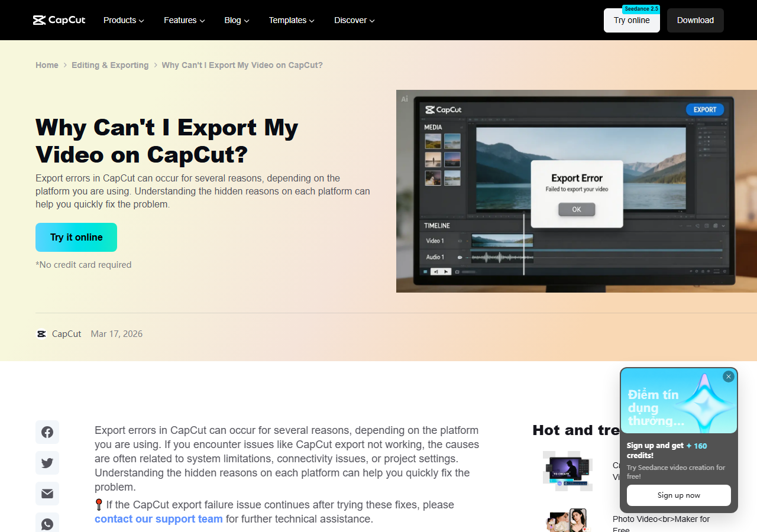This screenshot has height=532, width=757.
Task: Click the Try it online button
Action: tap(76, 237)
